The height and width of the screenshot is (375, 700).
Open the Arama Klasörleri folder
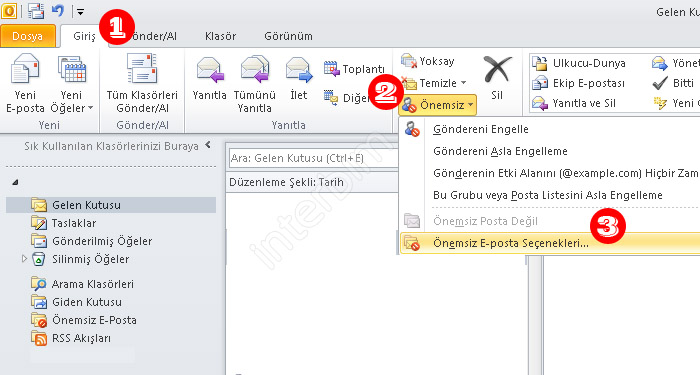tap(83, 284)
